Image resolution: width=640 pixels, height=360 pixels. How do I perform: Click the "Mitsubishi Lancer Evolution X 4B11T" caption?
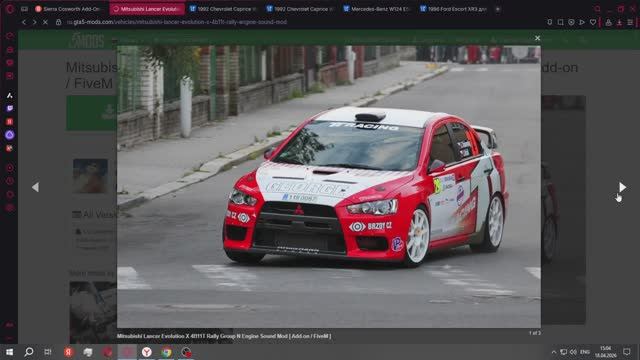[x=224, y=336]
